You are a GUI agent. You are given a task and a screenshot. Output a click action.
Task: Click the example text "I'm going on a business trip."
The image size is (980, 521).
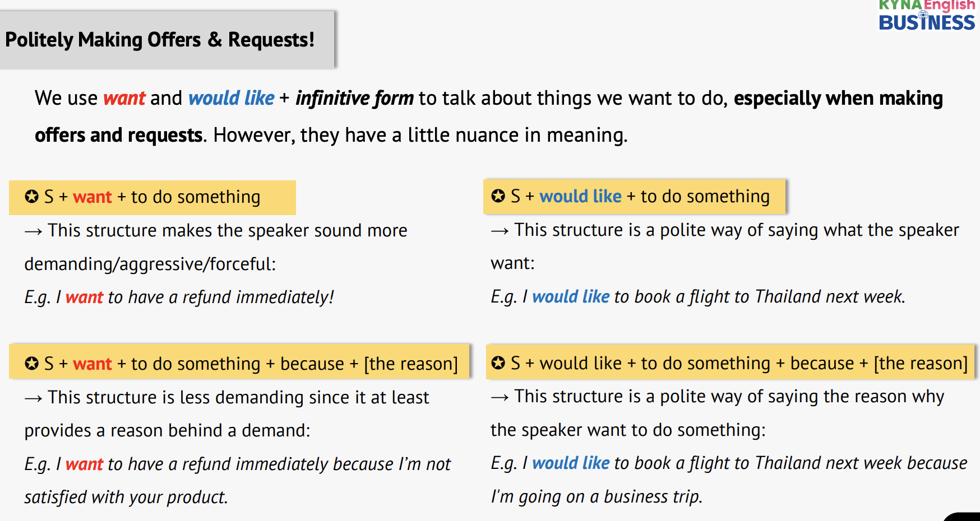597,496
